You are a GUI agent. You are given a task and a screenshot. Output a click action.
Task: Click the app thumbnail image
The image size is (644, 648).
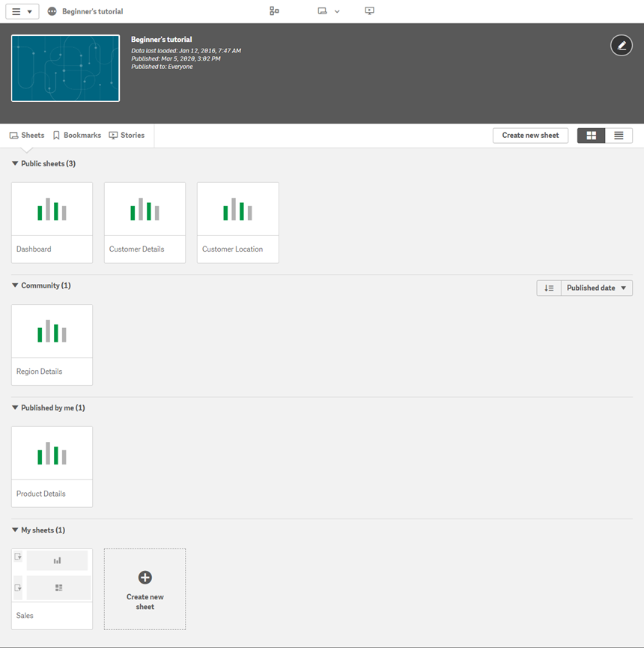(x=65, y=68)
